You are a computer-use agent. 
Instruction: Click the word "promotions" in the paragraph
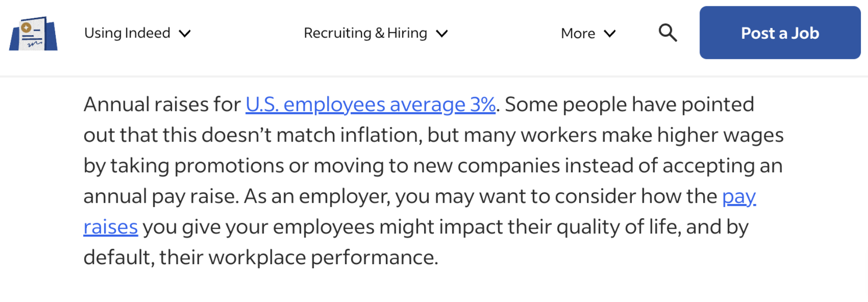click(229, 166)
